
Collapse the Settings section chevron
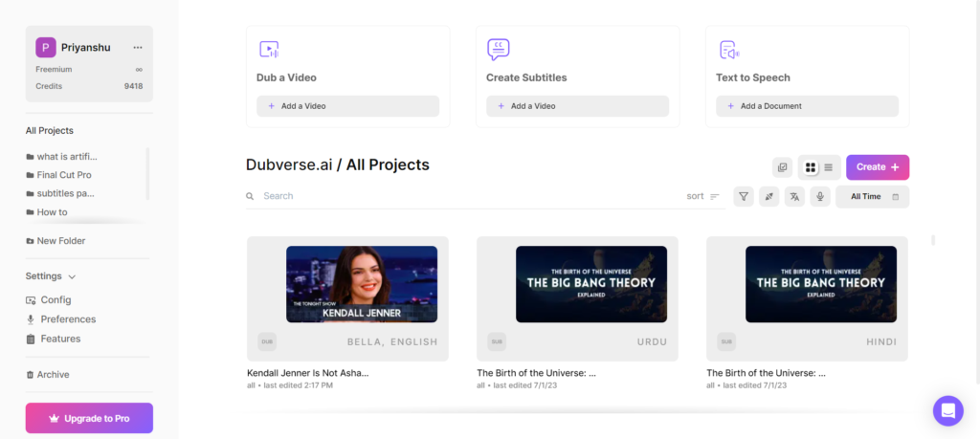(72, 276)
